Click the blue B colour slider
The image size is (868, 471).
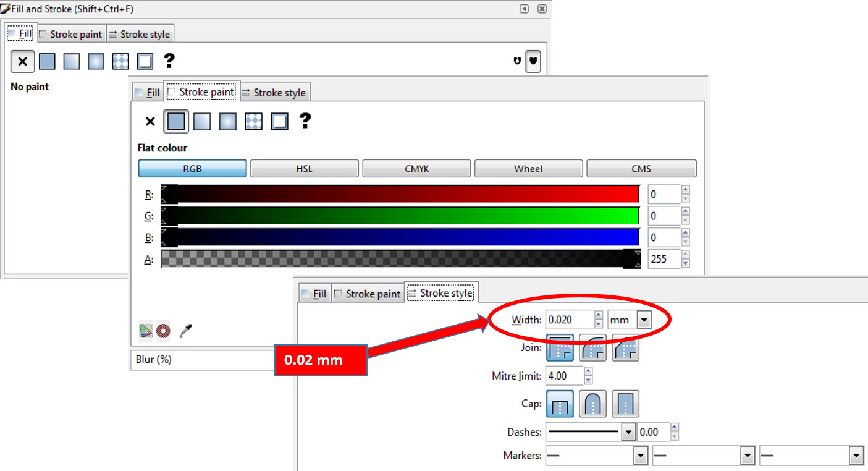point(400,237)
